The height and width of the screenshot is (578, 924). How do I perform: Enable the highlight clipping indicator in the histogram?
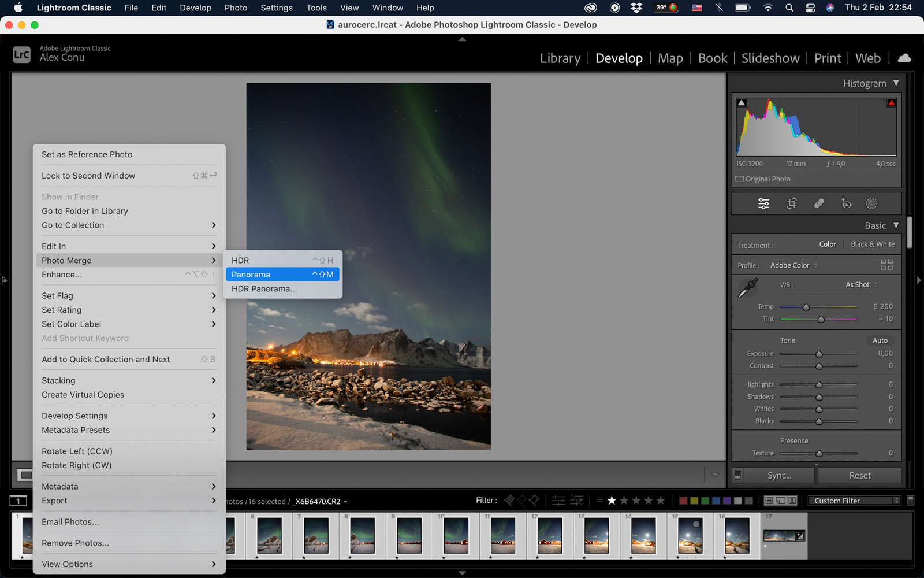[x=892, y=102]
